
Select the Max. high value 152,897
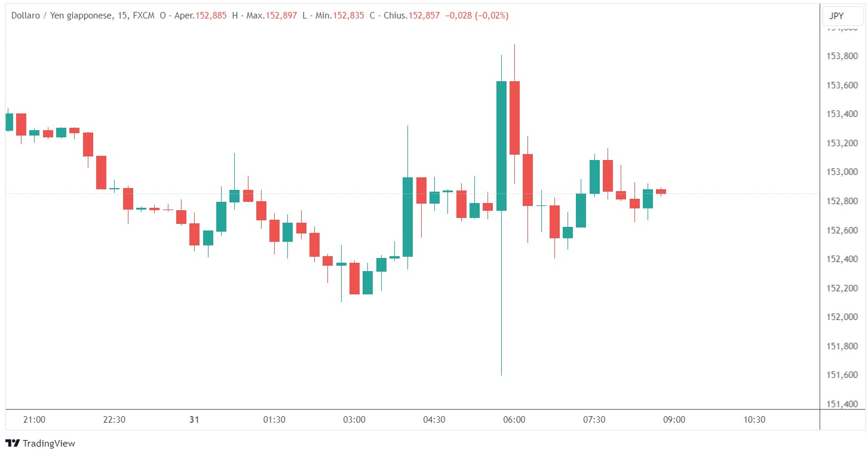coord(280,16)
